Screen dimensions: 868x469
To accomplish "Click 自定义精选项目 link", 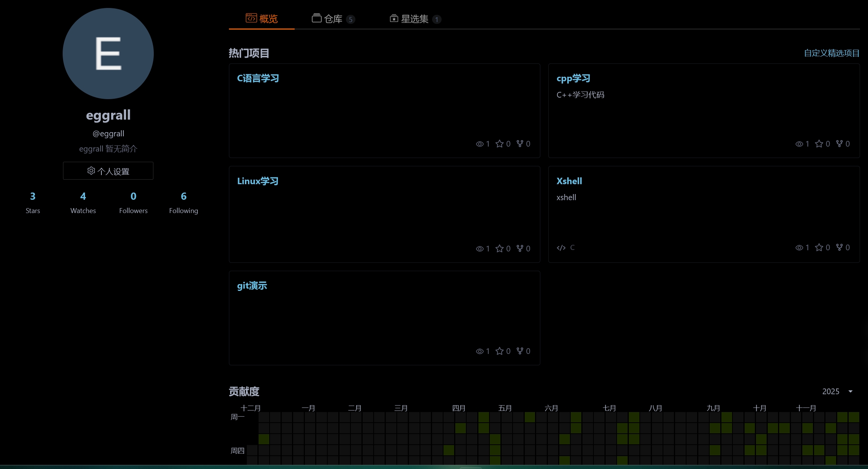I will point(832,53).
